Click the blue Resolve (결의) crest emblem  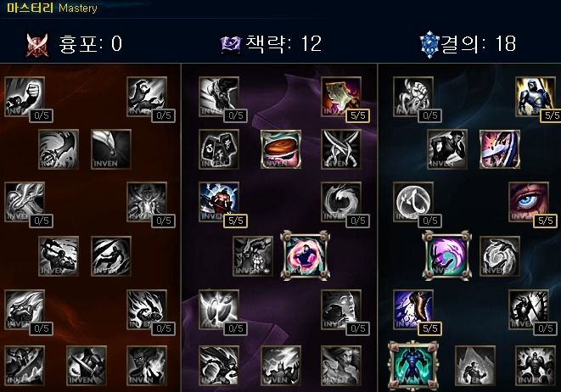click(x=429, y=45)
